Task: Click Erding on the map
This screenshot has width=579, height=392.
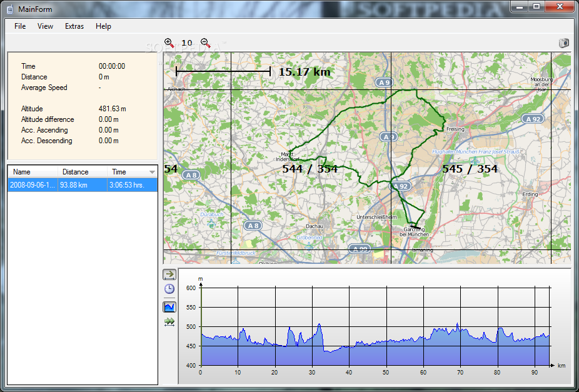Action: tap(530, 194)
